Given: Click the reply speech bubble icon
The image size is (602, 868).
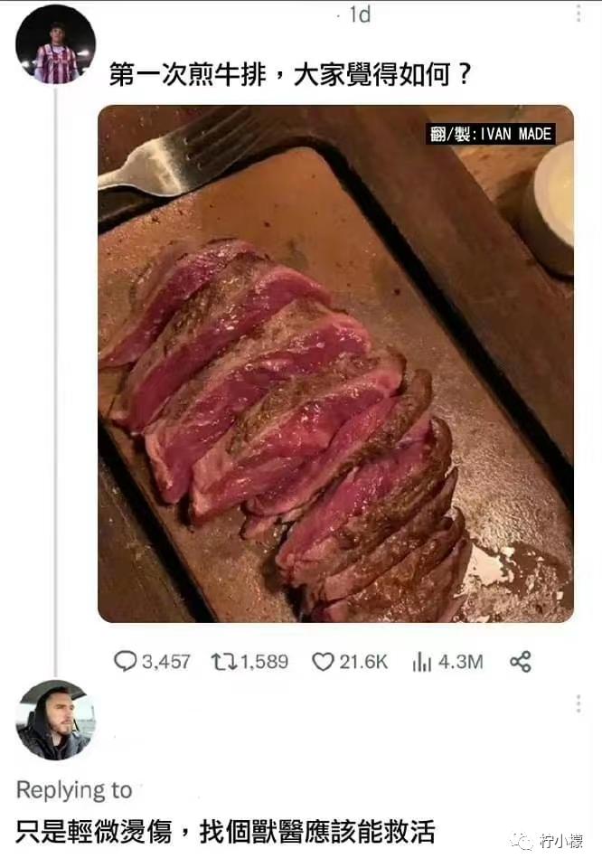Looking at the screenshot, I should [x=125, y=662].
